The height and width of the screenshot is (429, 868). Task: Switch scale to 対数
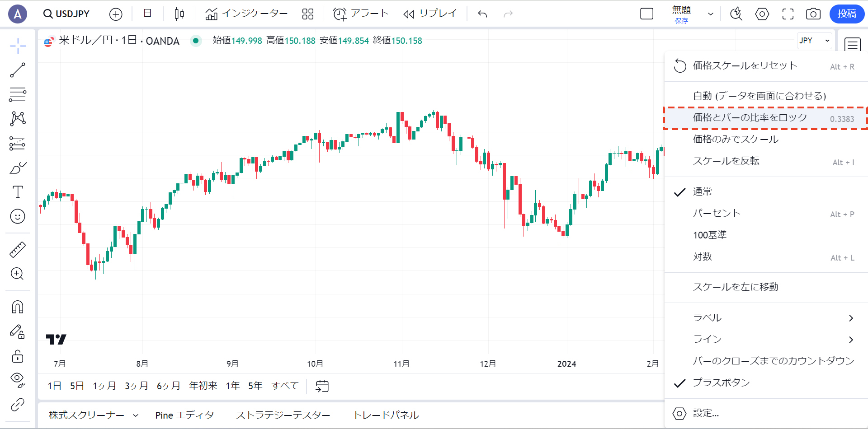(766, 257)
